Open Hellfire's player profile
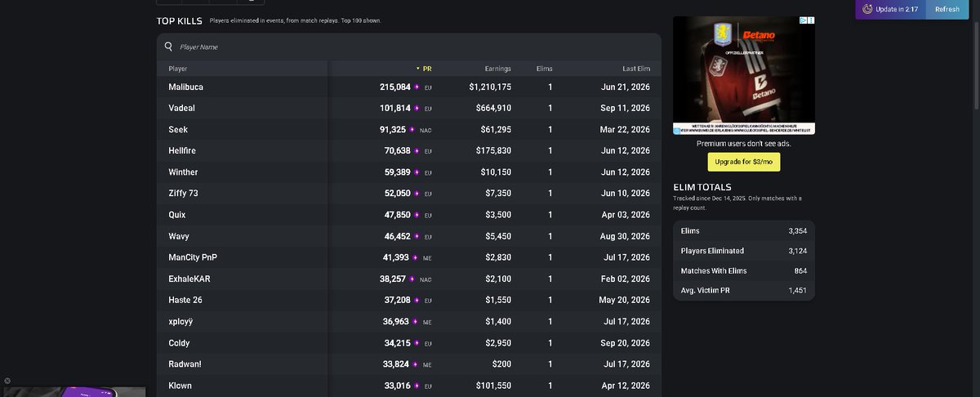 [x=182, y=151]
